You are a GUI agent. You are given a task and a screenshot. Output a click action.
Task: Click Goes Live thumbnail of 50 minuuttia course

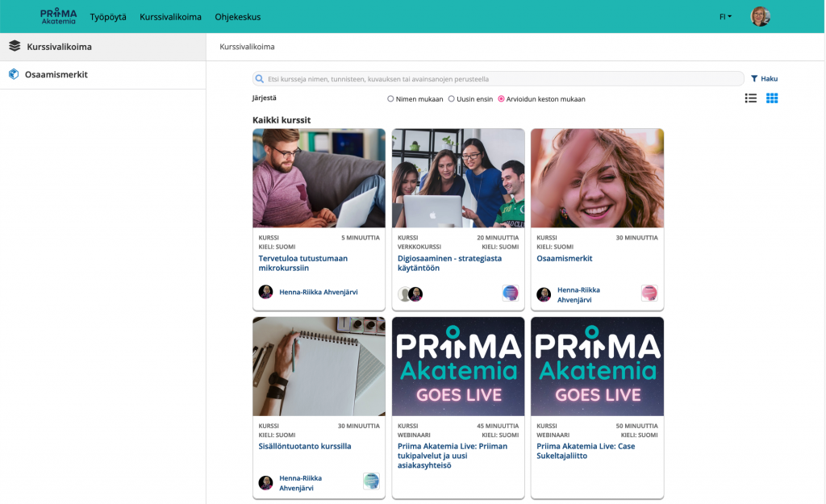(597, 367)
